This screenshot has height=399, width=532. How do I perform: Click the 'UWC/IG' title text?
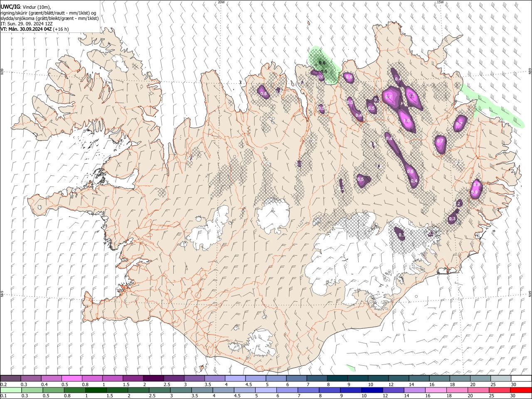10,7
